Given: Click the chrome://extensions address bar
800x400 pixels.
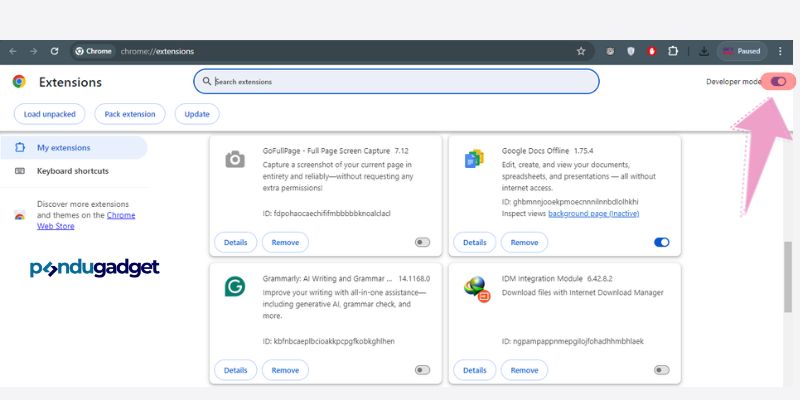Looking at the screenshot, I should click(332, 51).
